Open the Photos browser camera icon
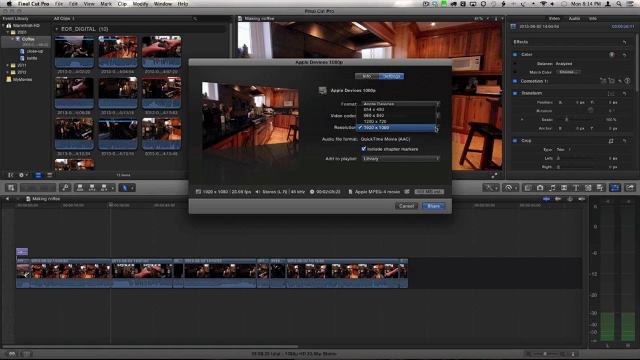Viewport: 640px width, 360px height. 540,188
